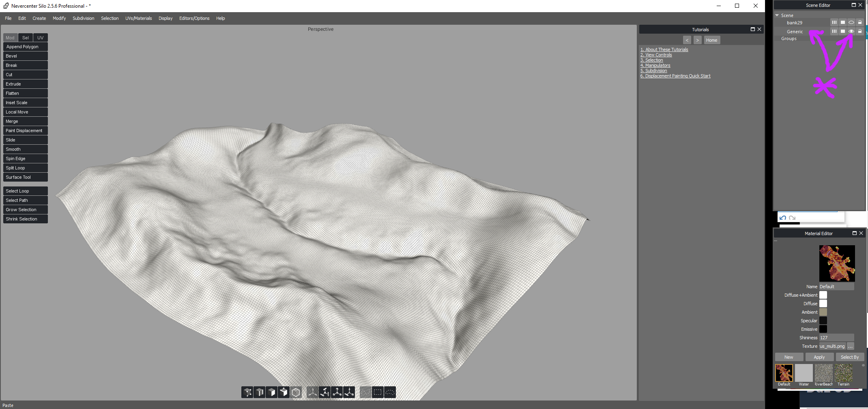Maximize the Scene Editor panel

tap(853, 5)
